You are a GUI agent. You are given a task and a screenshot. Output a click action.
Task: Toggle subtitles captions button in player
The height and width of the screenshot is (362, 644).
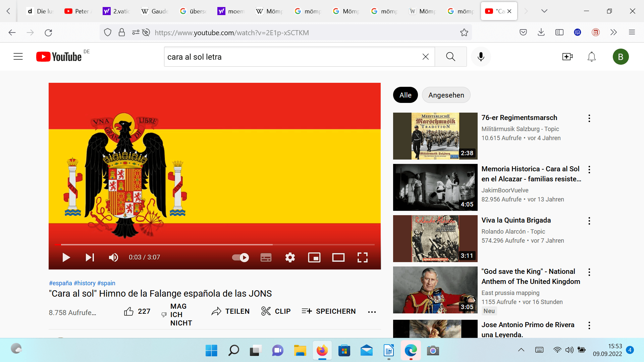point(266,257)
